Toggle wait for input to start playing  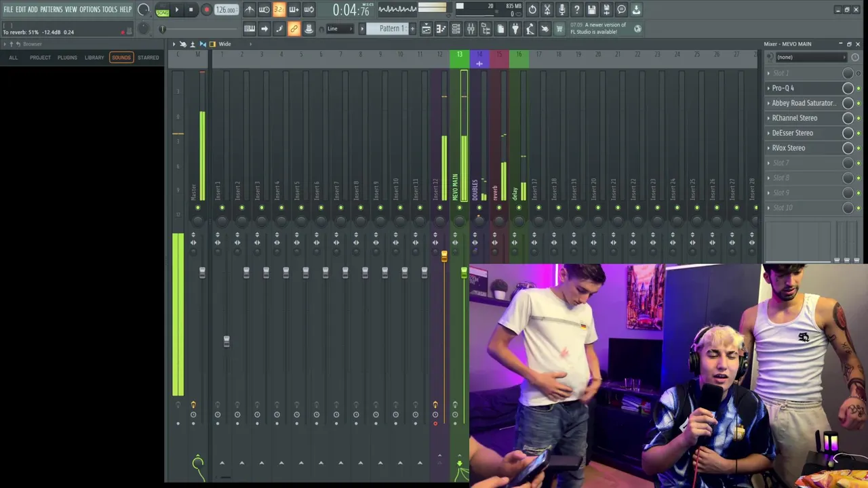pos(264,9)
